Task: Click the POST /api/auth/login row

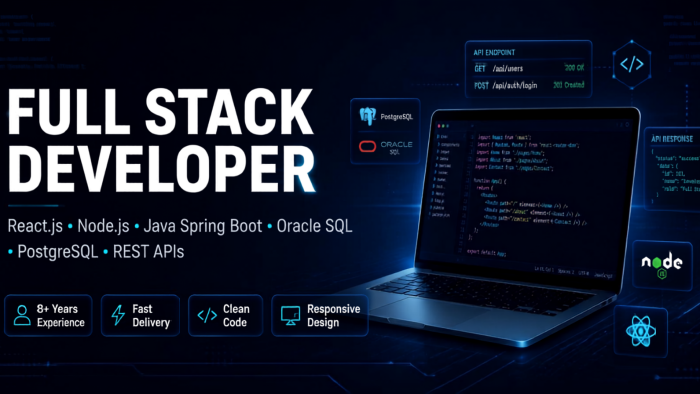Action: pos(529,85)
